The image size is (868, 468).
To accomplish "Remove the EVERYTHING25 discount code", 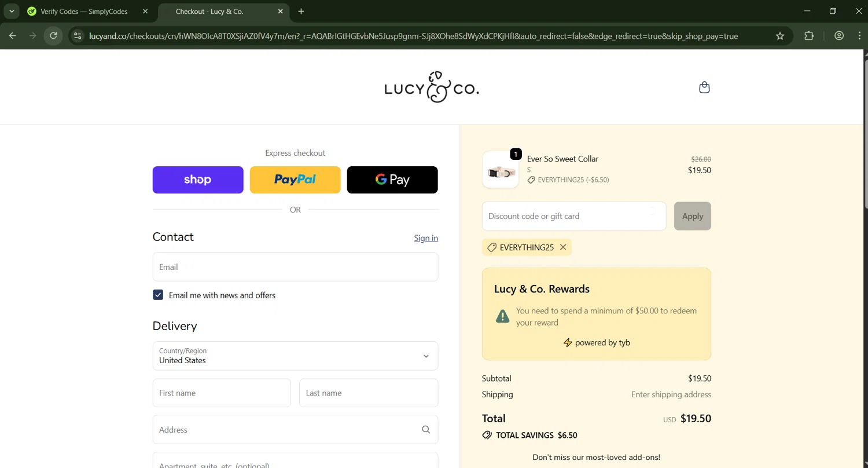I will [x=563, y=247].
